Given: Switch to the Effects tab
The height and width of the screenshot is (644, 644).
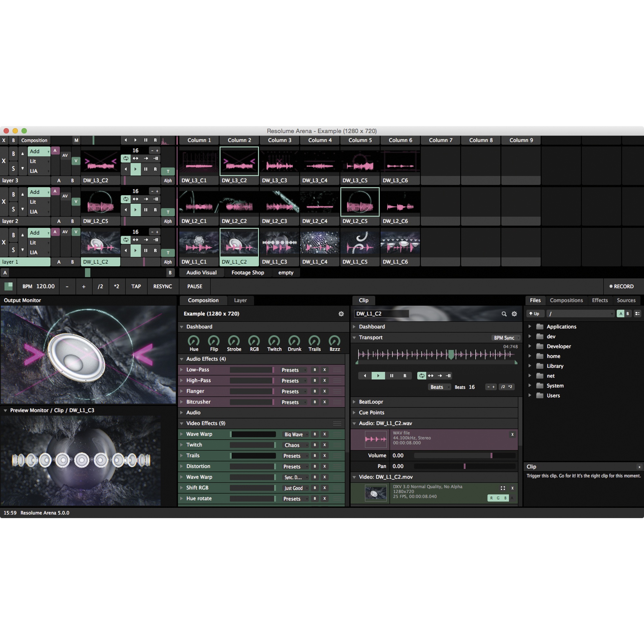Looking at the screenshot, I should [600, 300].
